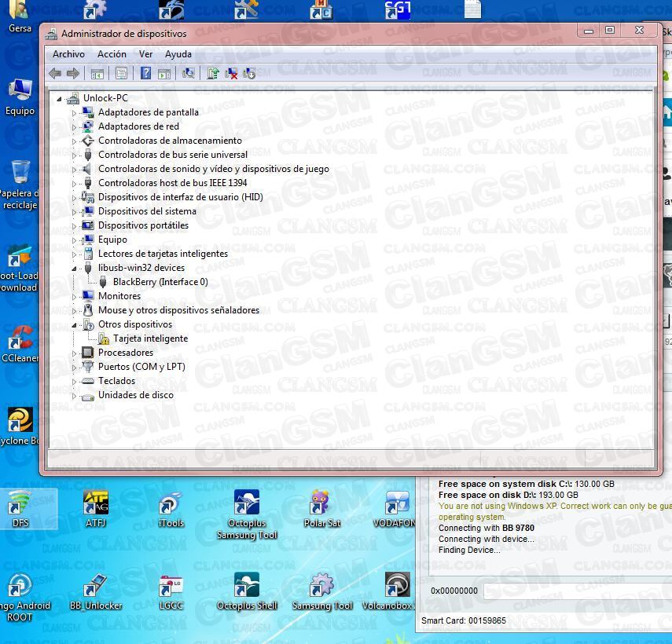The height and width of the screenshot is (644, 672).
Task: Expand Puertos (COM y LPT) node
Action: [74, 368]
